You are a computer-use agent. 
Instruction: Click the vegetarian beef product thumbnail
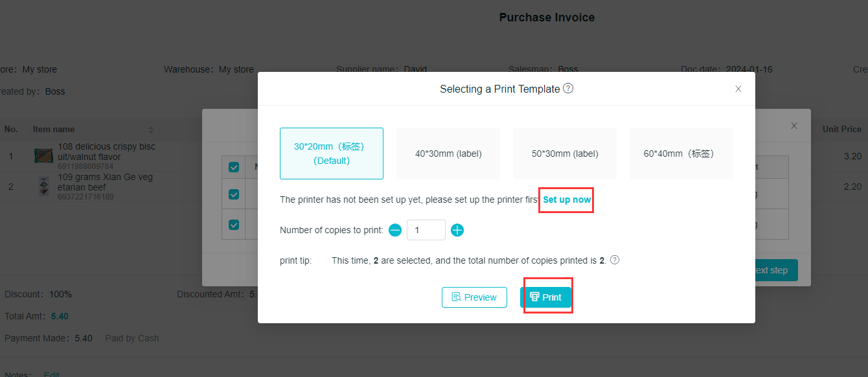click(43, 186)
